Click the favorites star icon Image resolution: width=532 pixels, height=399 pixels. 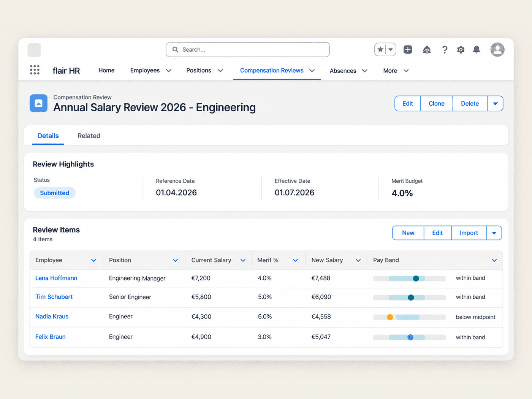point(380,49)
